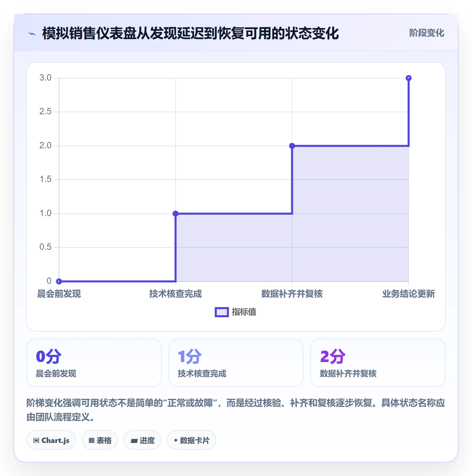The width and height of the screenshot is (472, 476).
Task: Click y-axis value 3.0
Action: coord(46,78)
